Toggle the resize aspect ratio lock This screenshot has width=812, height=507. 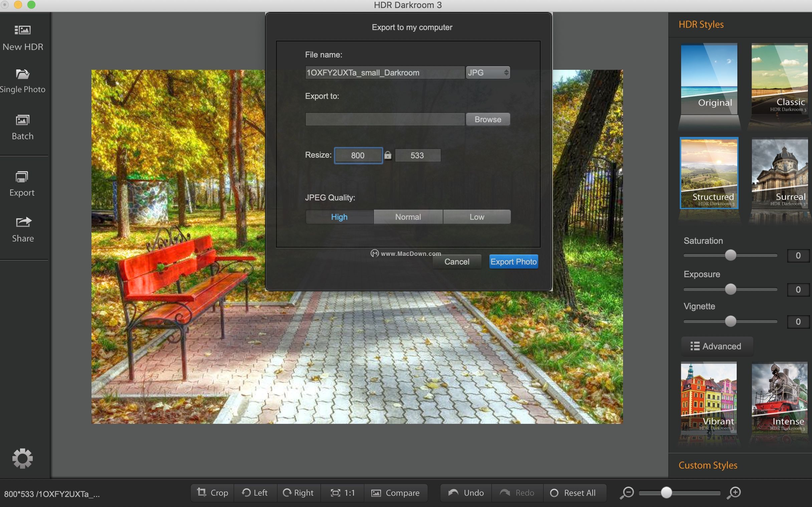[x=388, y=155]
